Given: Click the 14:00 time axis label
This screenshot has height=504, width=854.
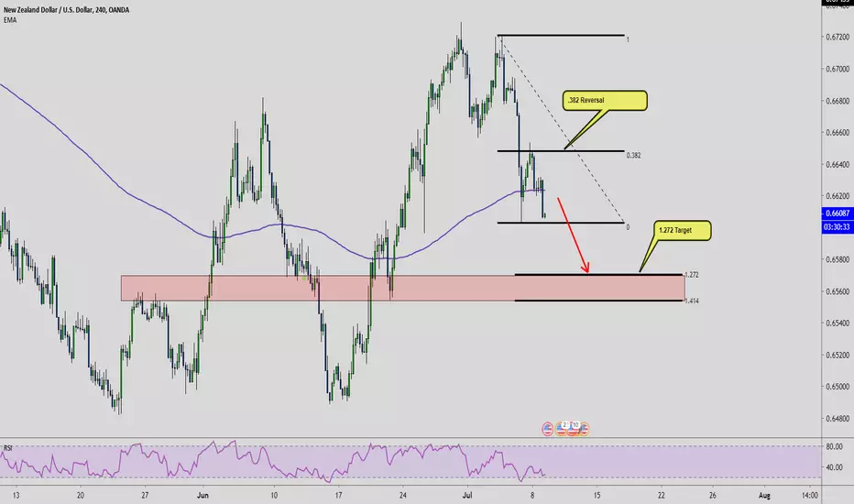Looking at the screenshot, I should tap(810, 495).
